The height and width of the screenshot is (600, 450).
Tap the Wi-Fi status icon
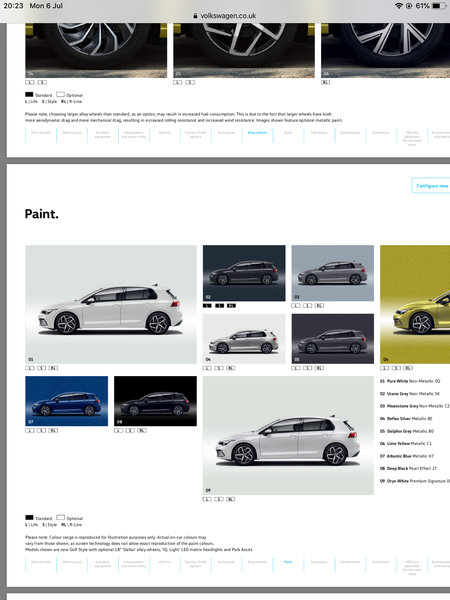(399, 6)
